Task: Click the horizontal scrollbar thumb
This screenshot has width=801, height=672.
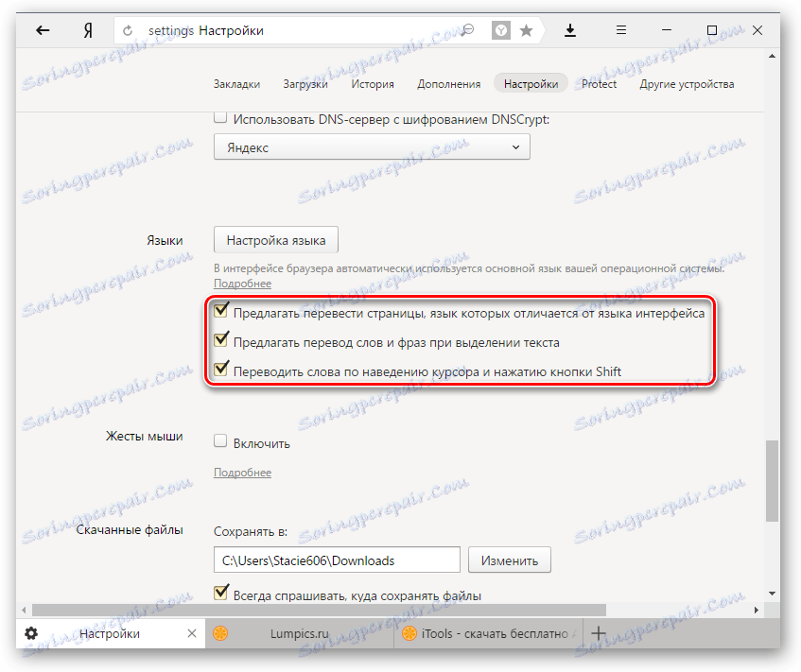Action: 319,610
